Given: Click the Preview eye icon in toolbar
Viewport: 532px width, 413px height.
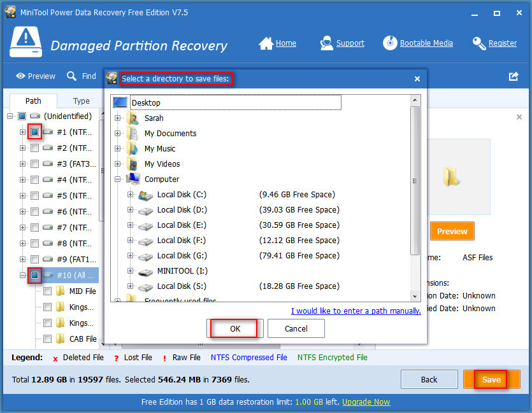Looking at the screenshot, I should (20, 76).
